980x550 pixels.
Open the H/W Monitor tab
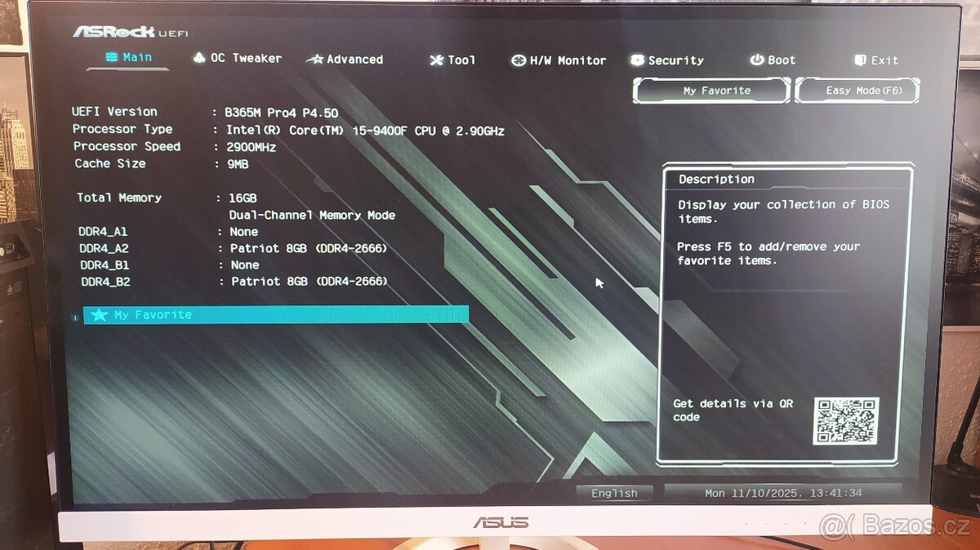click(559, 60)
